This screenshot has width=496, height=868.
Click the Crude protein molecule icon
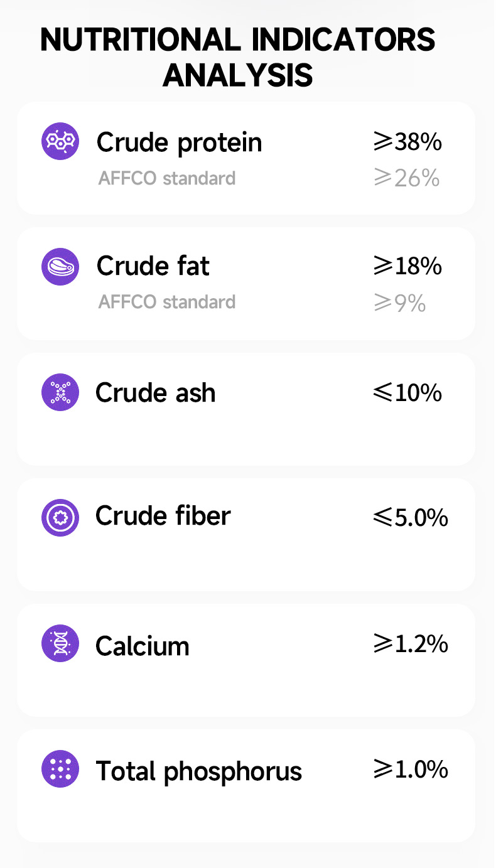pyautogui.click(x=60, y=141)
